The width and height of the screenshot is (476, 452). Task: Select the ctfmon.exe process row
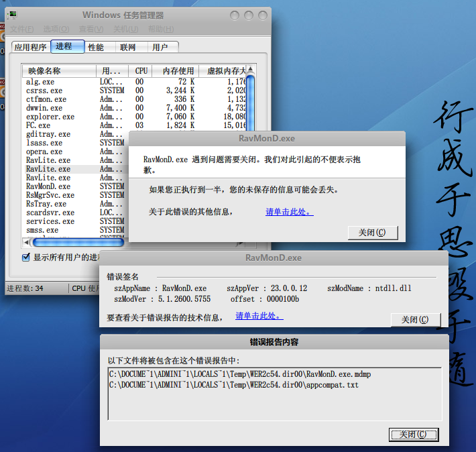[x=135, y=99]
